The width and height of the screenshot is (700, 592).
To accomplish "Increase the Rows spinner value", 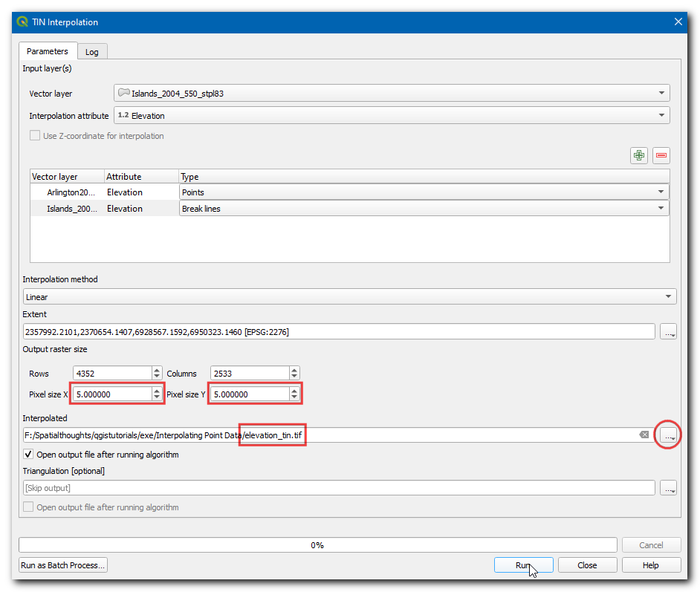I will pos(157,370).
